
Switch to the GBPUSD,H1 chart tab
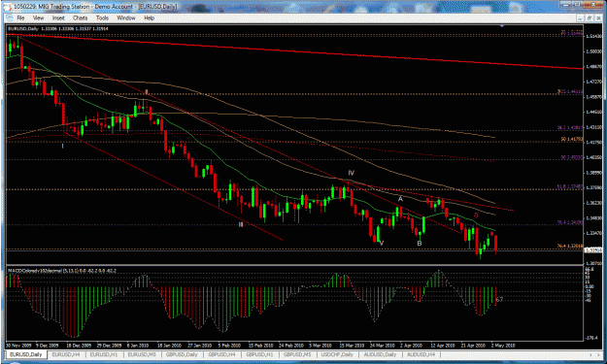pyautogui.click(x=259, y=354)
